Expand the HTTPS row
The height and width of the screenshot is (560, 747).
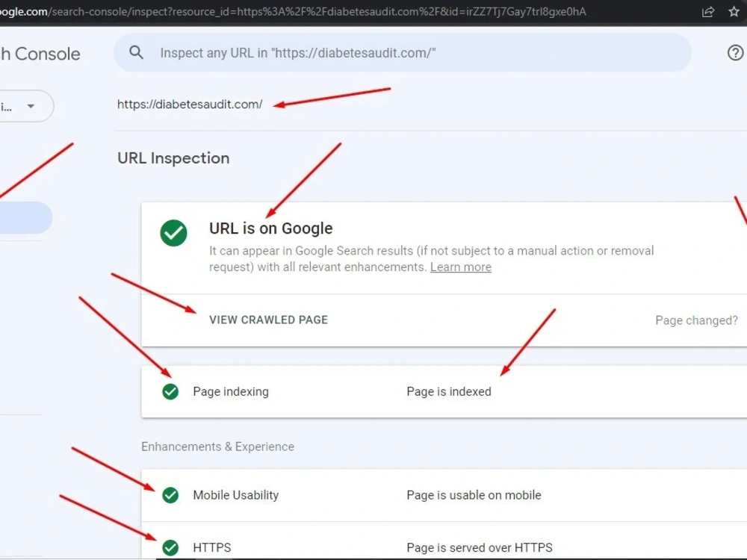point(444,541)
